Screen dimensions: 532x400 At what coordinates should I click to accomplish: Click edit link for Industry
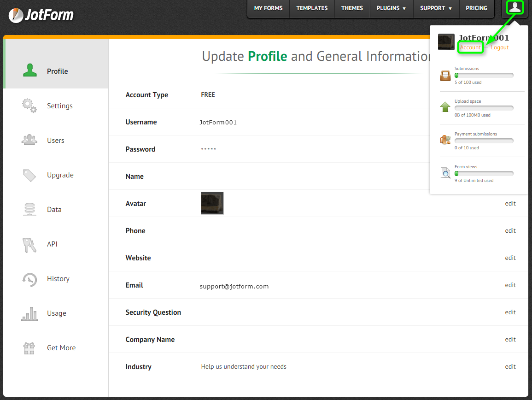coord(510,366)
